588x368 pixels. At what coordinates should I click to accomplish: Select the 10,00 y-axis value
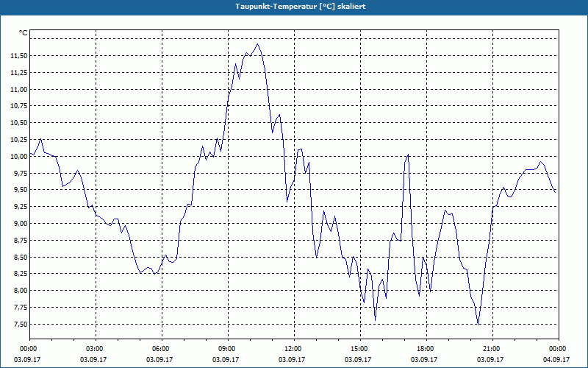[19, 157]
